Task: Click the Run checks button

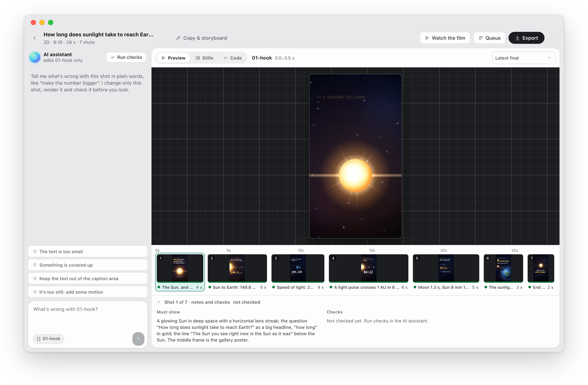Action: [126, 57]
